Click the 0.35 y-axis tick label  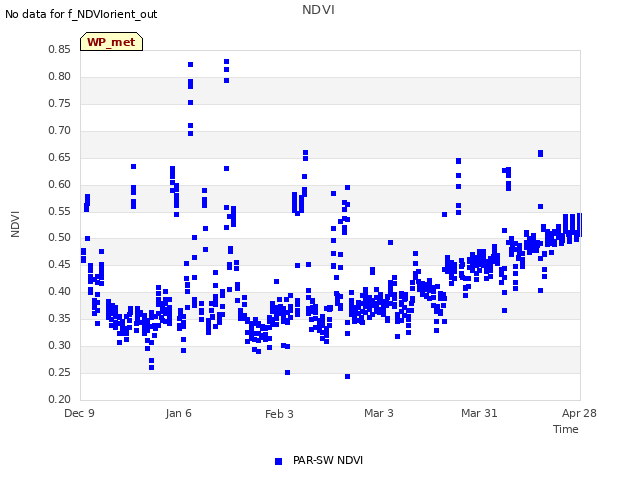(x=59, y=318)
